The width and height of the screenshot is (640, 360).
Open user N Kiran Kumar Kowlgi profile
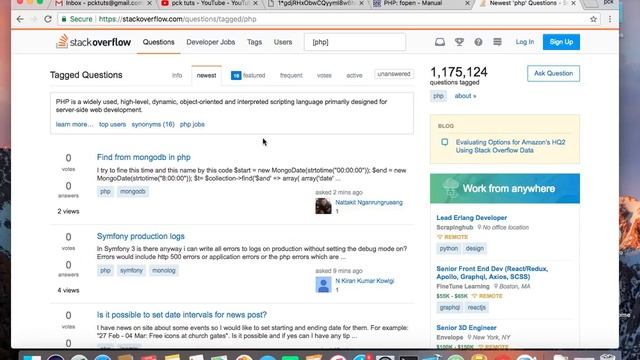coord(364,281)
